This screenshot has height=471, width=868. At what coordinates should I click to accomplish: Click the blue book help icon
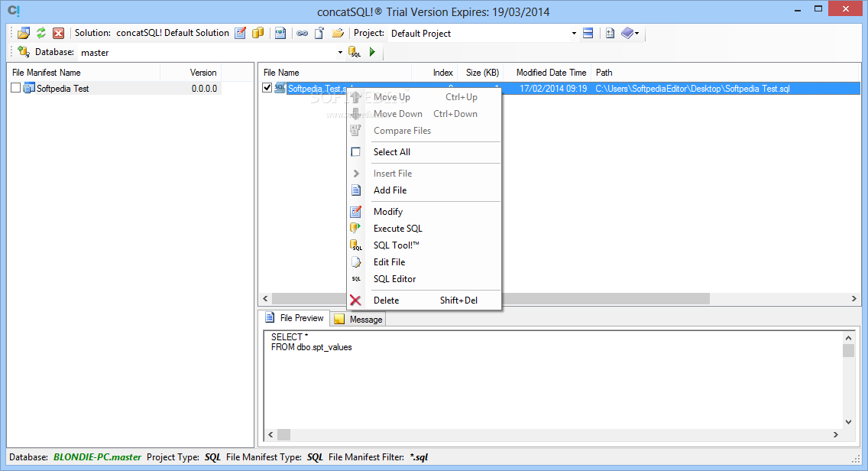click(x=627, y=33)
